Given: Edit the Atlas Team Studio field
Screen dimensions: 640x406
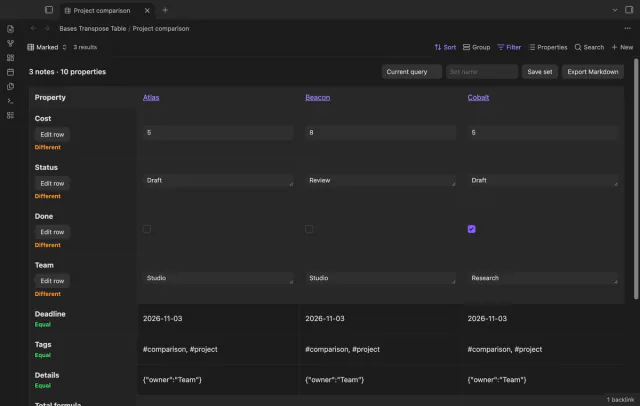Looking at the screenshot, I should click(x=218, y=278).
